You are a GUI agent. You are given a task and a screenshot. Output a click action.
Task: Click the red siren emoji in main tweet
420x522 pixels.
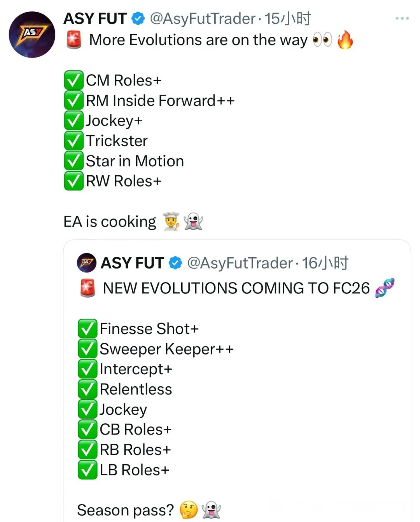(74, 40)
